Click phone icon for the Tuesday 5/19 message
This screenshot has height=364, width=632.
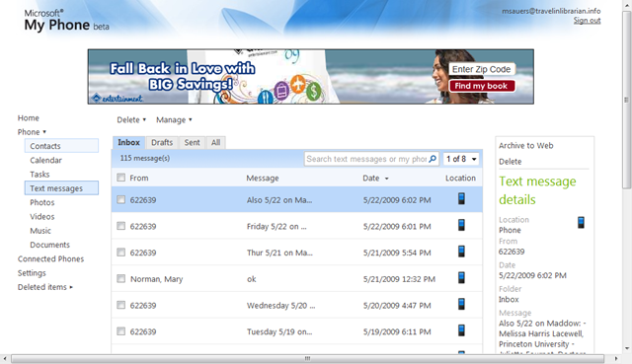pos(461,330)
